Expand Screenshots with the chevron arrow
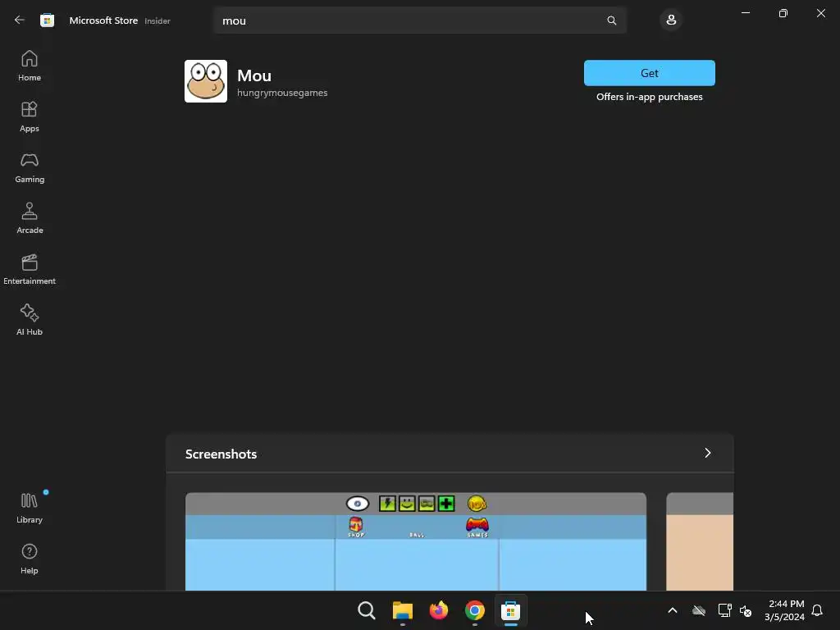 708,453
